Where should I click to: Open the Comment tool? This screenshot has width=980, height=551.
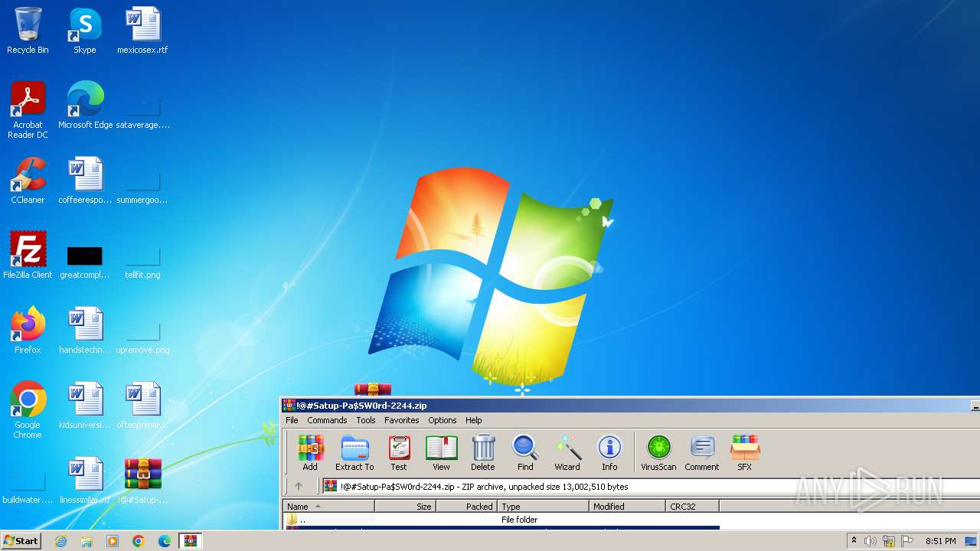tap(702, 452)
